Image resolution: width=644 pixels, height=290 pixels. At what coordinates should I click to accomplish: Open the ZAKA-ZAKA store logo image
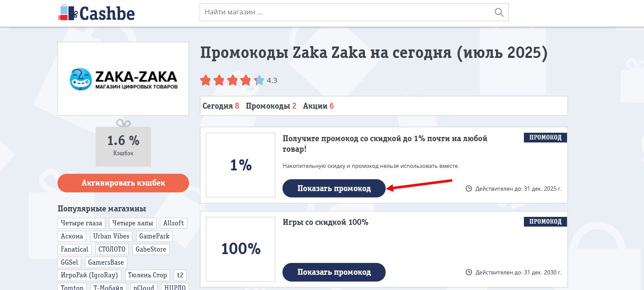123,79
